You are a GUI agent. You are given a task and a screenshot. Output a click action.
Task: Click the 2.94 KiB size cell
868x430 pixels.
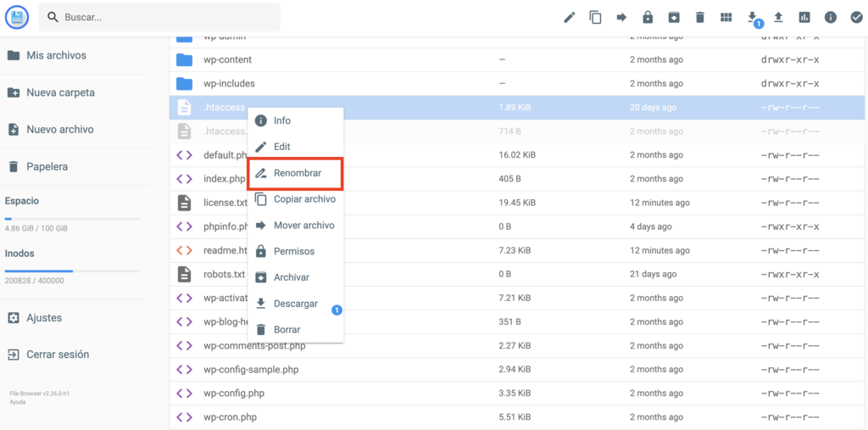[515, 370]
